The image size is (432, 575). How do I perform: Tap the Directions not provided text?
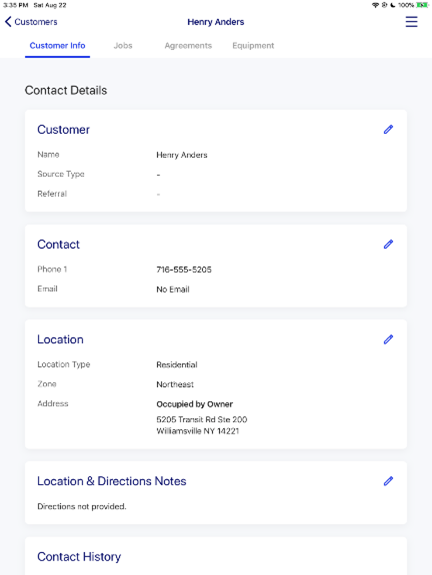click(x=82, y=506)
